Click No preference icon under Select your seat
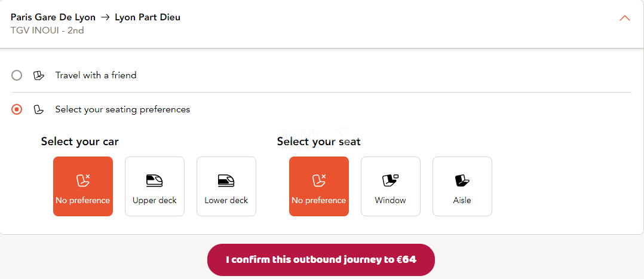The image size is (644, 279). pos(318,180)
